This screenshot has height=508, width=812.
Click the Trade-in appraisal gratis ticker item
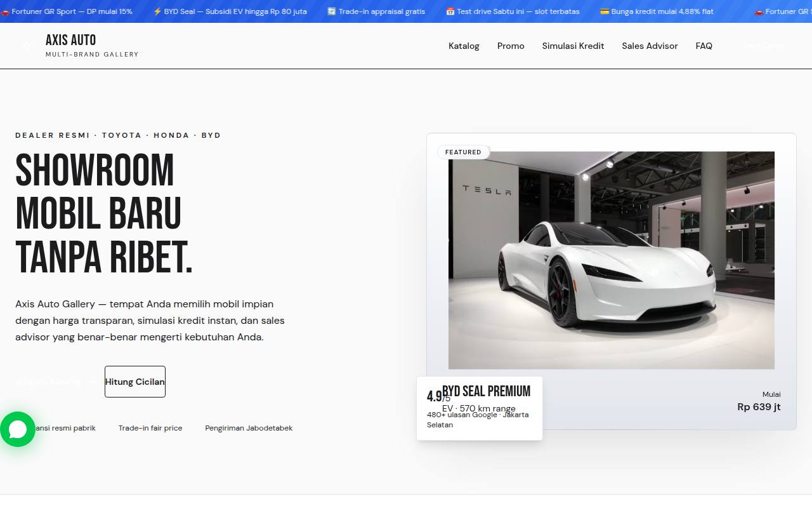click(376, 11)
